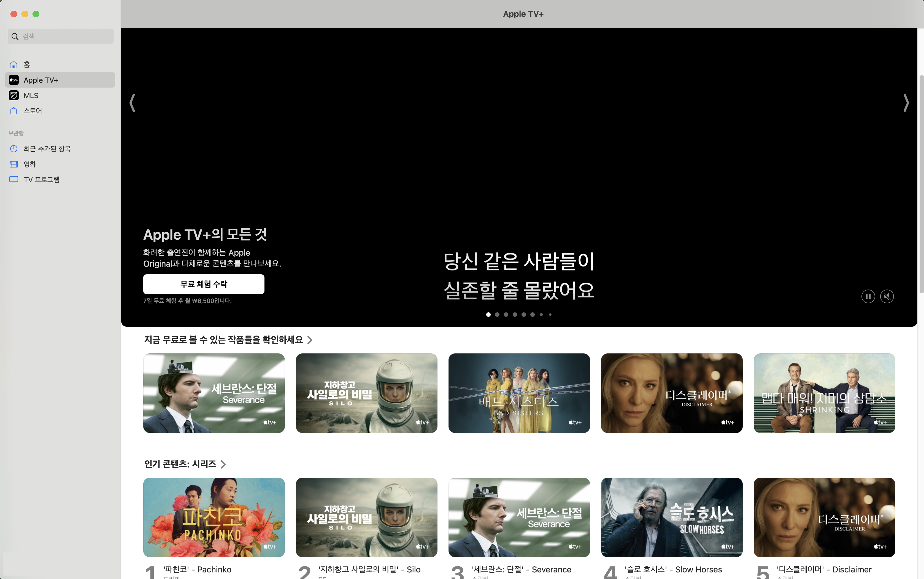The image size is (924, 579).
Task: Open Movies (영화) library
Action: coord(60,164)
